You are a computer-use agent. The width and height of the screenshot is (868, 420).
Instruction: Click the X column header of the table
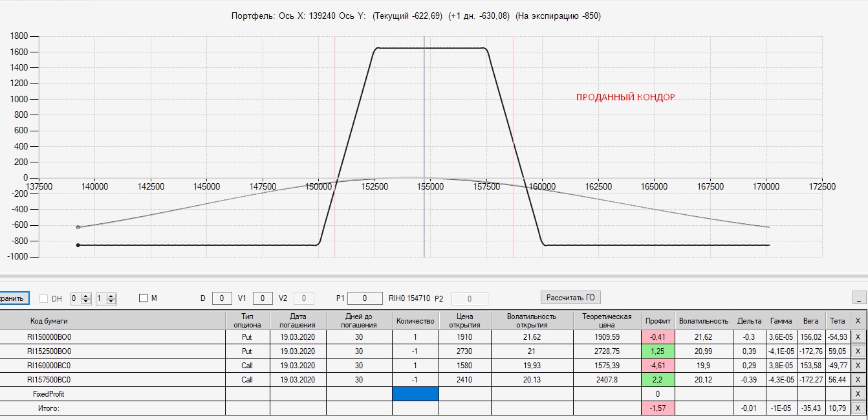(x=858, y=320)
